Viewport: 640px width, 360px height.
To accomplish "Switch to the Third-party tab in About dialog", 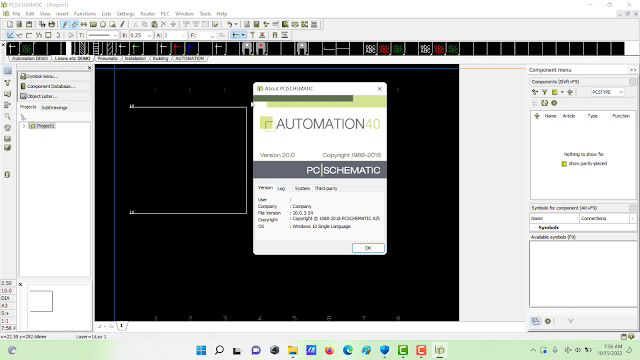I will click(326, 189).
